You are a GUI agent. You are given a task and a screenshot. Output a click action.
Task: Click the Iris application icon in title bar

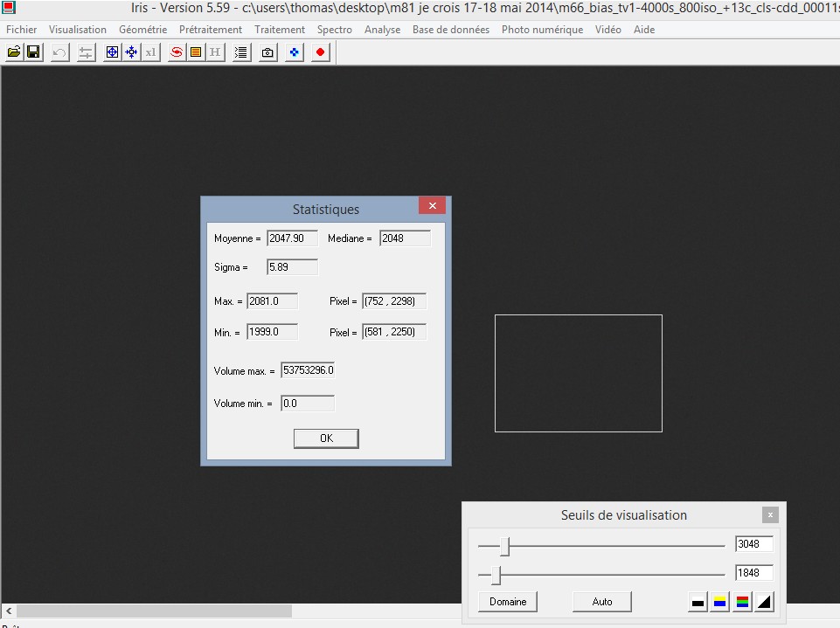click(x=9, y=7)
